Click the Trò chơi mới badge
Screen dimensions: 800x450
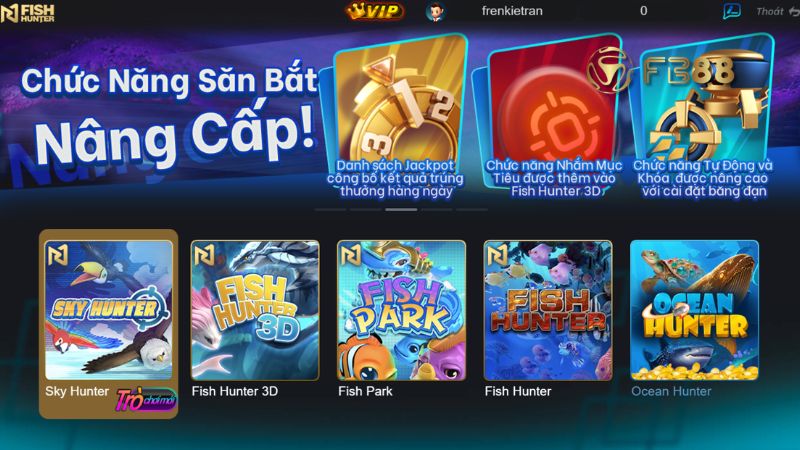pyautogui.click(x=146, y=399)
